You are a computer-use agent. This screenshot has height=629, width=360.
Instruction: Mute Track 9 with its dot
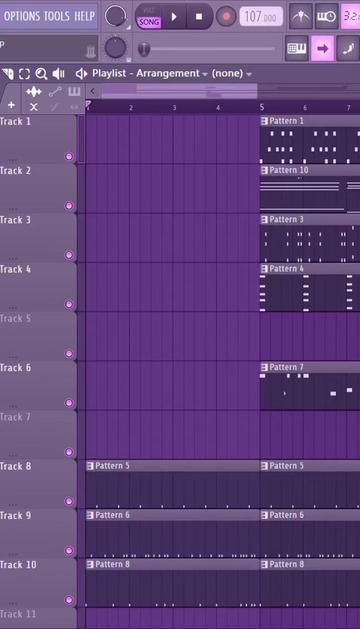click(69, 551)
